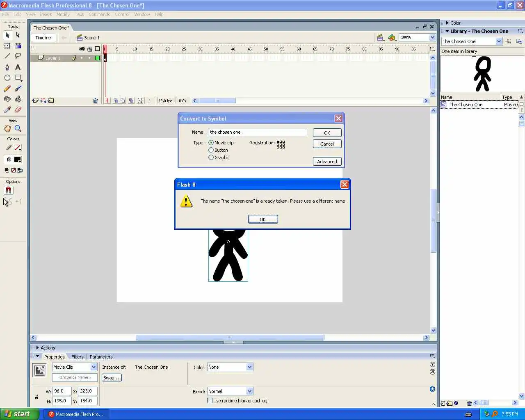
Task: Collapse the Library panel
Action: (447, 31)
